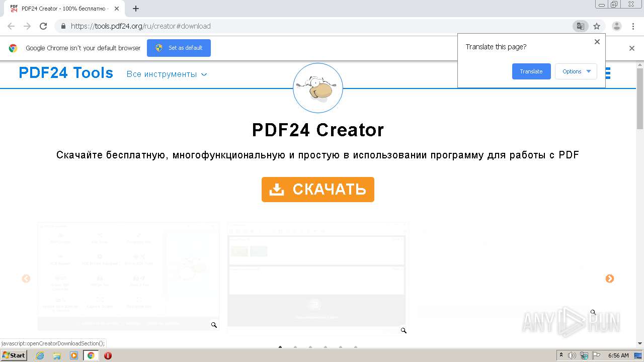Screen dimensions: 644x362
Task: Magnify the first screenshot thumbnail
Action: [x=214, y=325]
